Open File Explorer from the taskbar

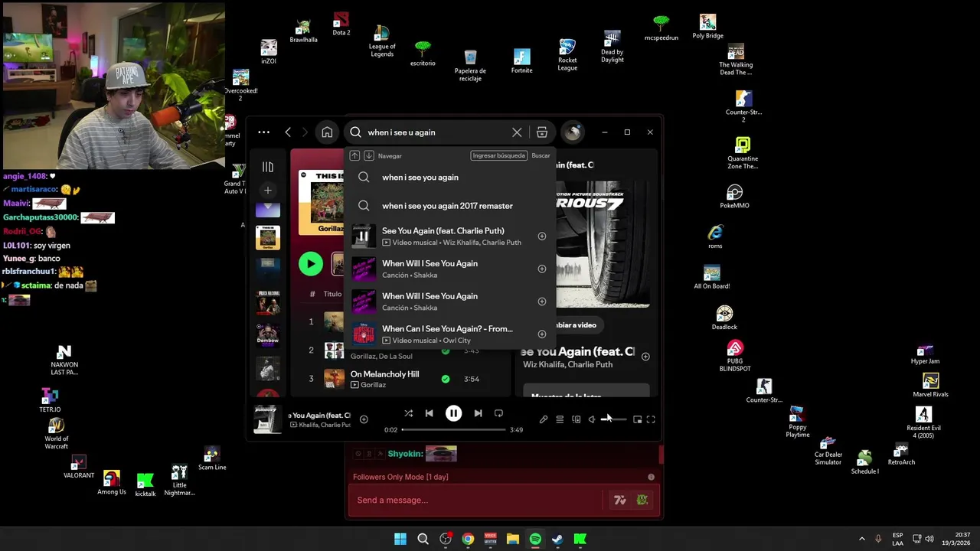coord(513,540)
